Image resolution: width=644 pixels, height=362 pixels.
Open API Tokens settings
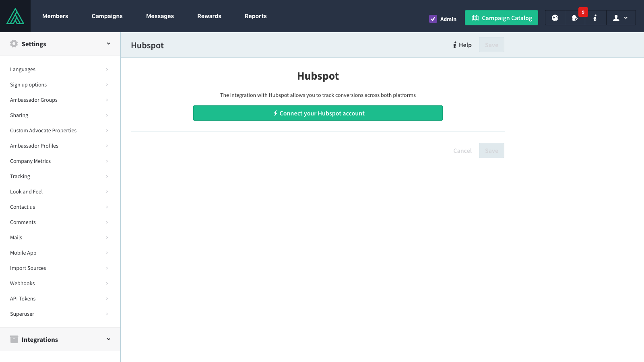23,299
